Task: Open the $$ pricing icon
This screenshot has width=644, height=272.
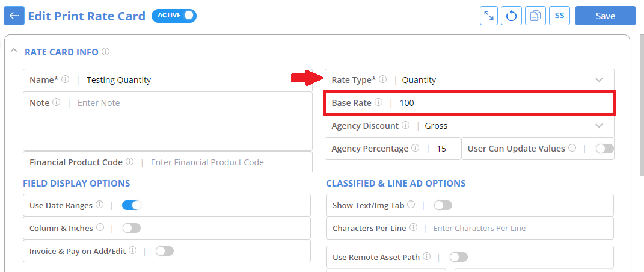Action: (559, 16)
